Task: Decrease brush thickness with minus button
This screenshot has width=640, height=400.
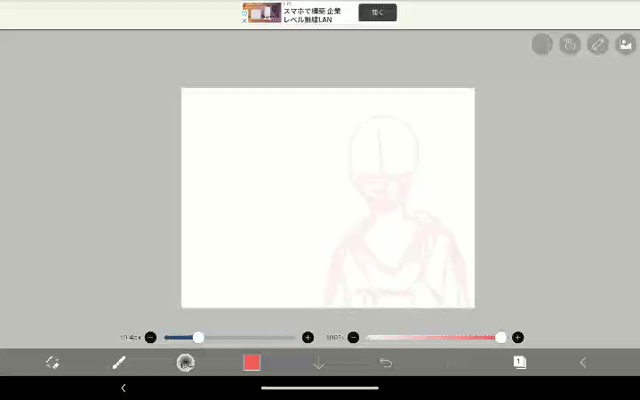Action: point(151,338)
